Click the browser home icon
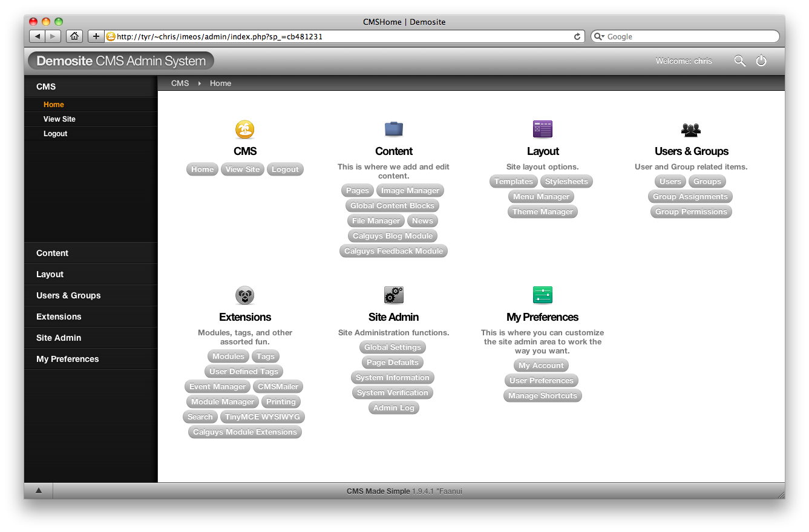 click(x=74, y=36)
